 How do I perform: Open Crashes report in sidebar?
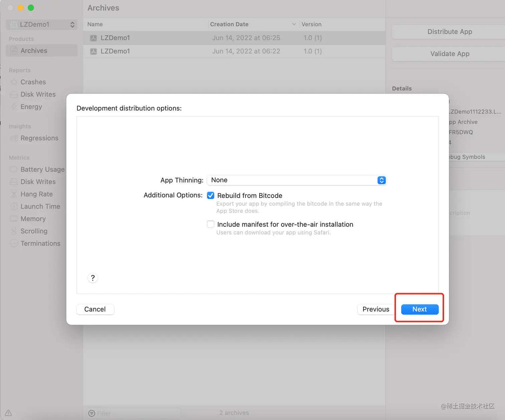click(x=33, y=82)
